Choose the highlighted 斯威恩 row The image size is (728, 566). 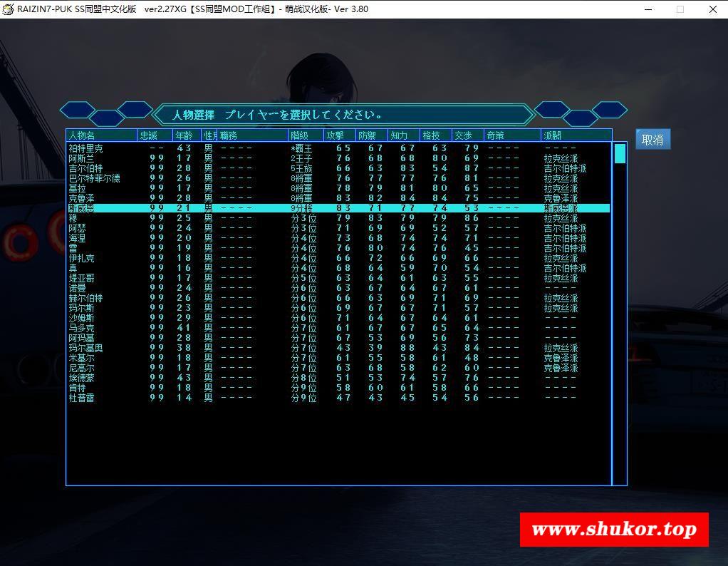click(x=338, y=208)
